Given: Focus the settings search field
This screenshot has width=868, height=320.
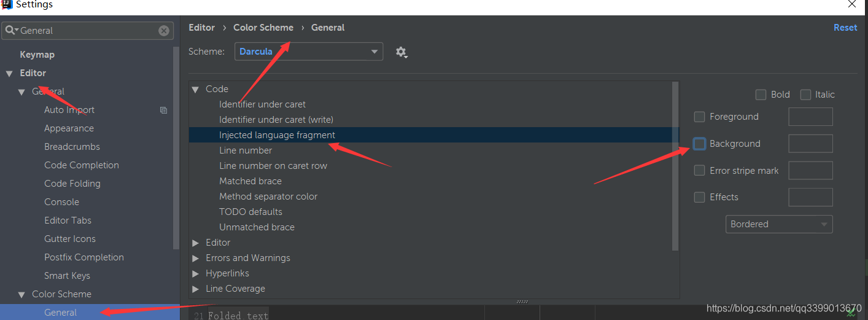Looking at the screenshot, I should (88, 31).
